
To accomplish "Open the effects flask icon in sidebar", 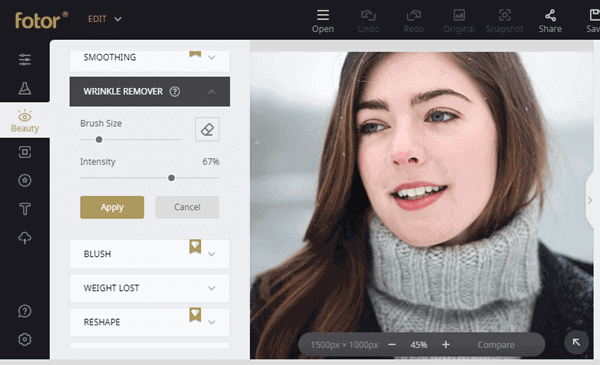I will point(25,88).
